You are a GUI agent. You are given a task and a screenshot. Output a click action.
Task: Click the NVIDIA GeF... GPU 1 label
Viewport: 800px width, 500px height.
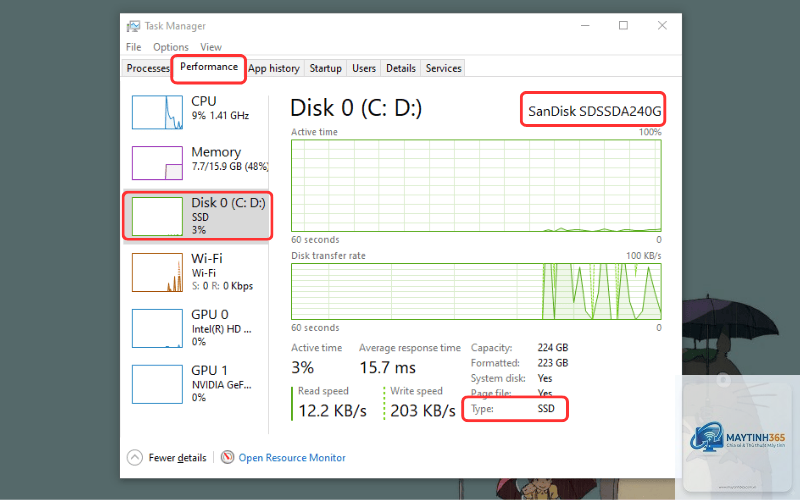(x=221, y=385)
